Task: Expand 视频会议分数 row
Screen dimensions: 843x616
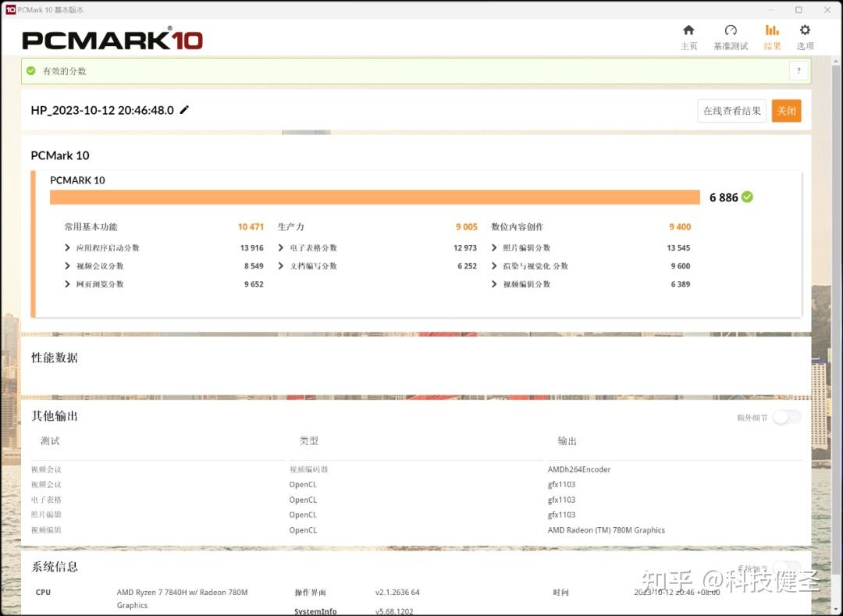Action: tap(67, 266)
